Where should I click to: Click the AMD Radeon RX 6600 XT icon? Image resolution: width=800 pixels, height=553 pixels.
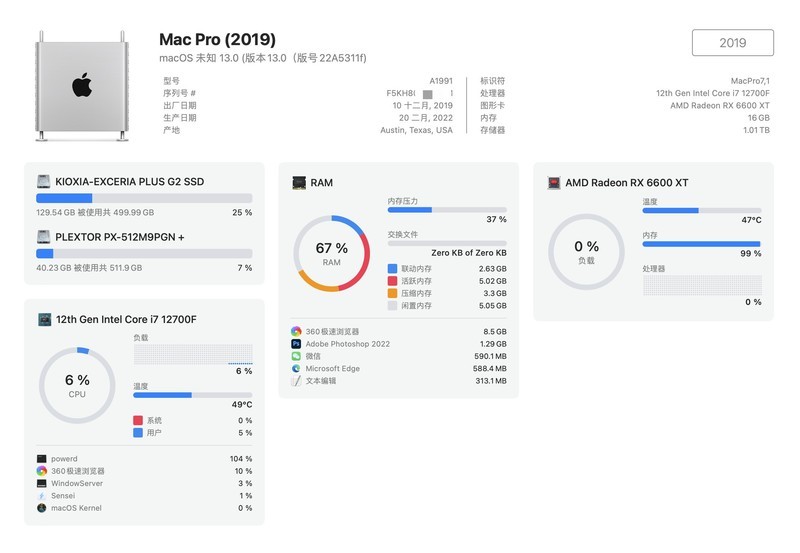[554, 183]
